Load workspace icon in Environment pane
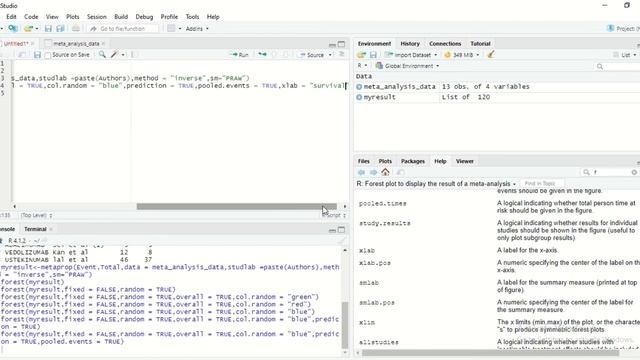 click(361, 55)
